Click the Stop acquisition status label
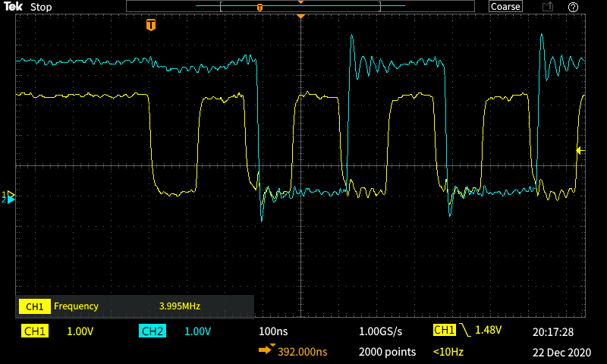This screenshot has width=607, height=364. 42,7
